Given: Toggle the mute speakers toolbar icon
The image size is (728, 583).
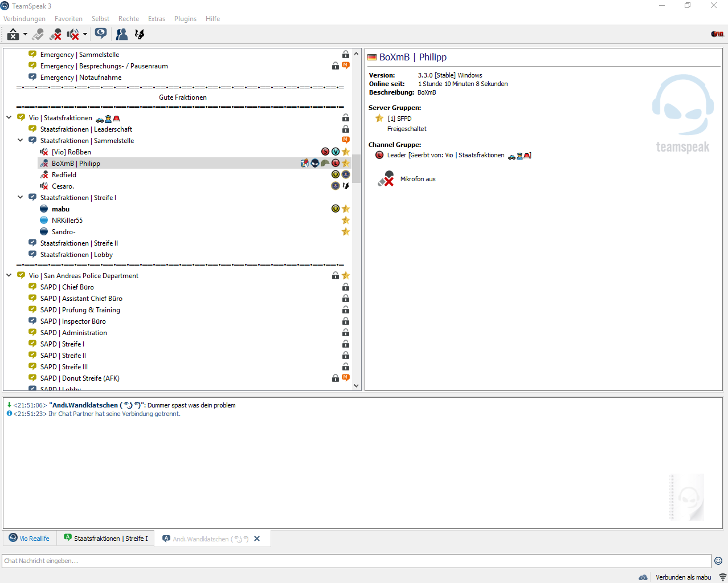Looking at the screenshot, I should pyautogui.click(x=73, y=35).
